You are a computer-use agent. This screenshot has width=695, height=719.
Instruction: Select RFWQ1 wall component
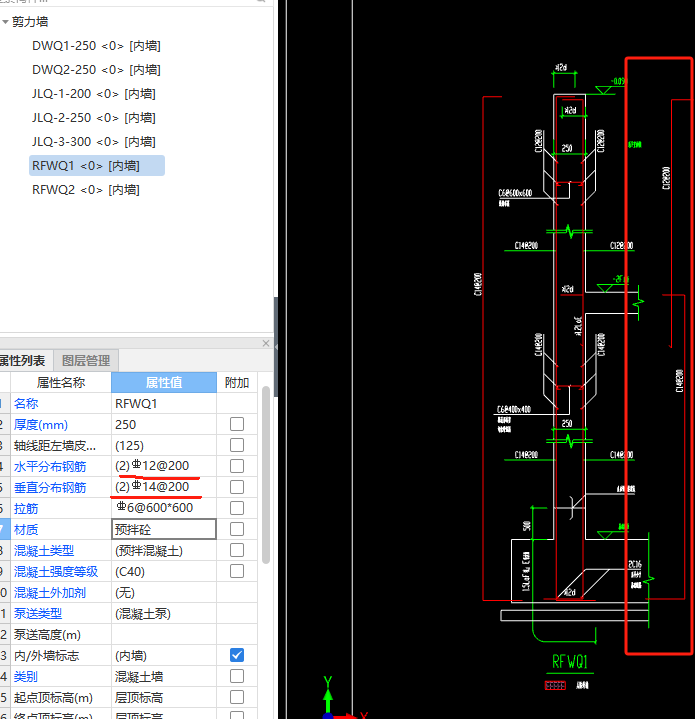coord(97,166)
